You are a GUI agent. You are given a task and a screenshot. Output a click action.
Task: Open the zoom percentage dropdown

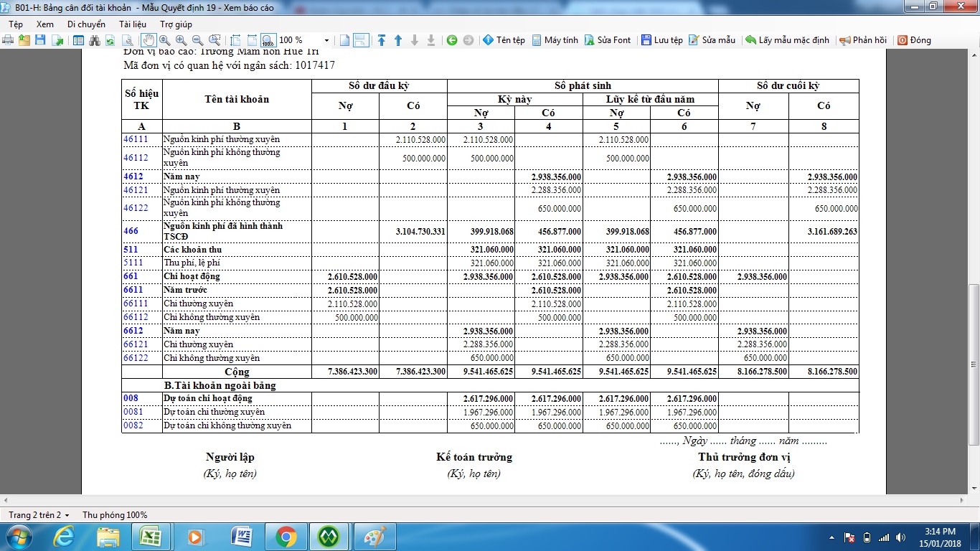327,40
